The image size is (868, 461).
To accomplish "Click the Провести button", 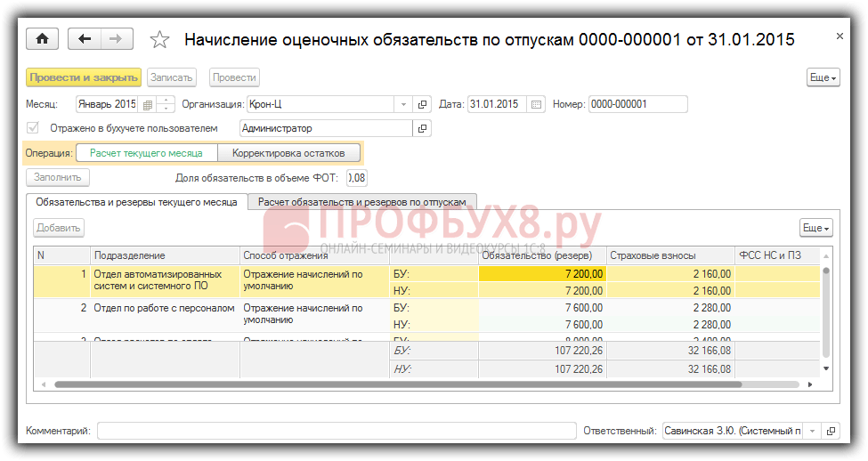I will [x=234, y=77].
